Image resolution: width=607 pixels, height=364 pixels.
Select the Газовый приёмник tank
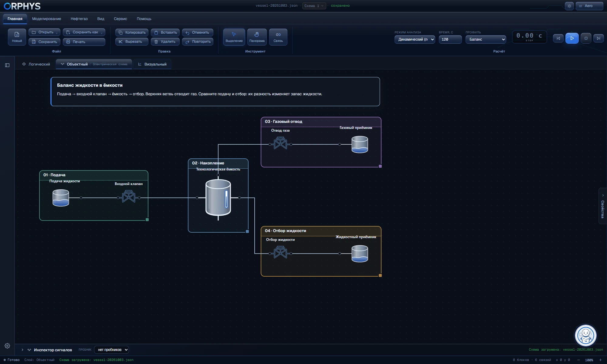pyautogui.click(x=360, y=144)
